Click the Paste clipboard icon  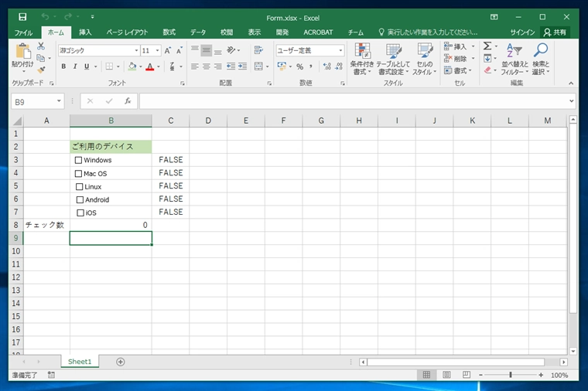(23, 51)
